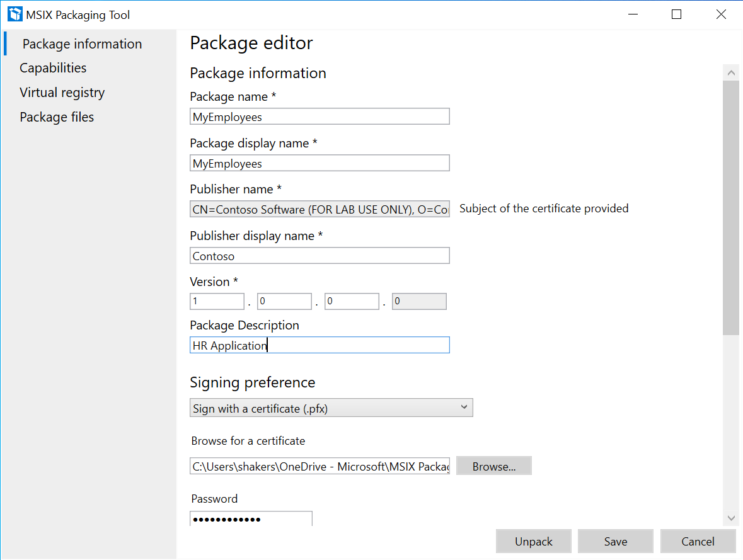Unpack the current package
Viewport: 743px width, 560px height.
[x=533, y=540]
